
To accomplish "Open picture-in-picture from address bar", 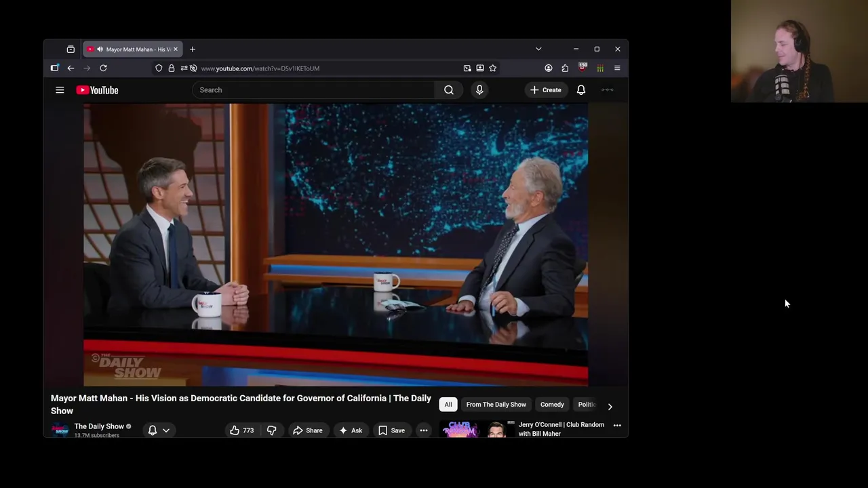I will point(467,68).
